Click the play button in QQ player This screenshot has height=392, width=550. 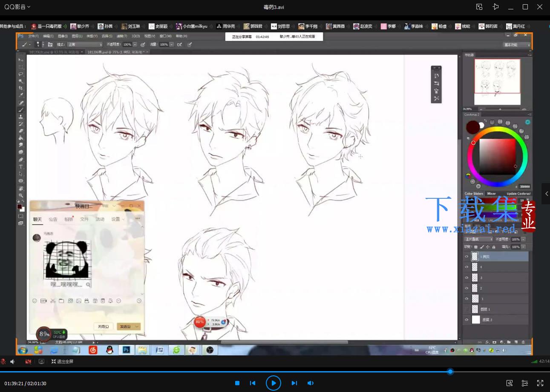click(x=274, y=383)
